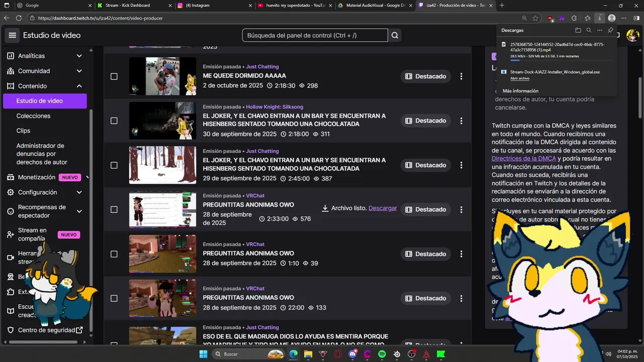
Task: Click the zoom magnifier in the address bar
Action: pos(524,18)
